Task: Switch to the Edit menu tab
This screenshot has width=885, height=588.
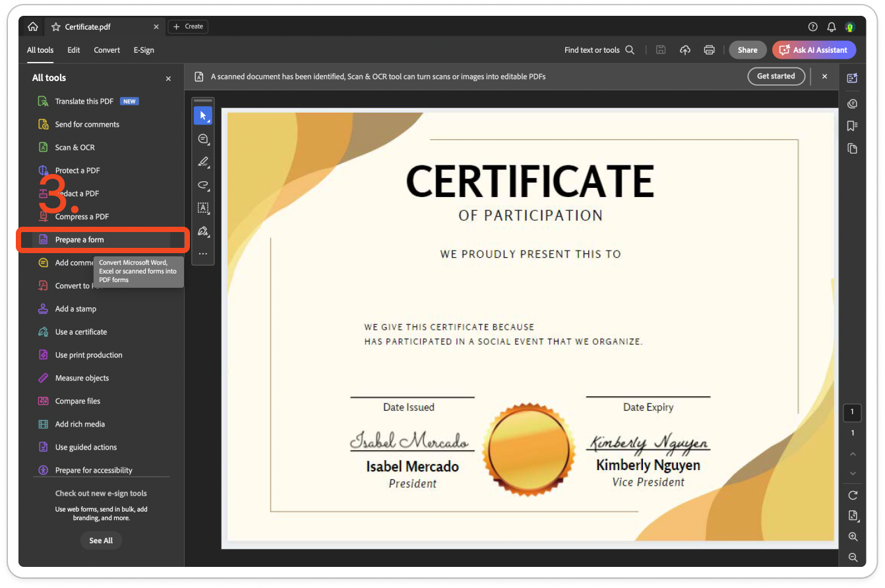Action: (73, 50)
